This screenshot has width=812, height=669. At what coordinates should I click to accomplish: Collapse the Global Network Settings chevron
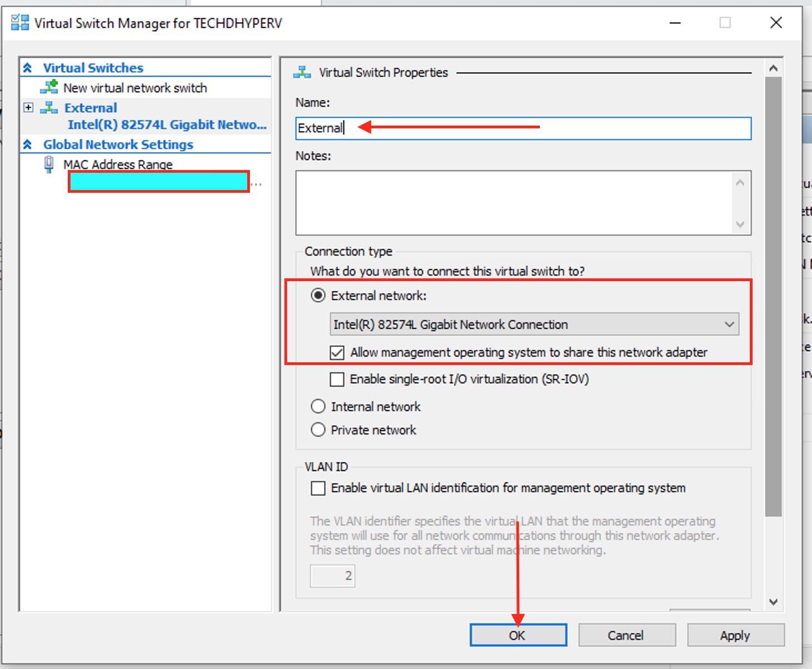pyautogui.click(x=28, y=144)
